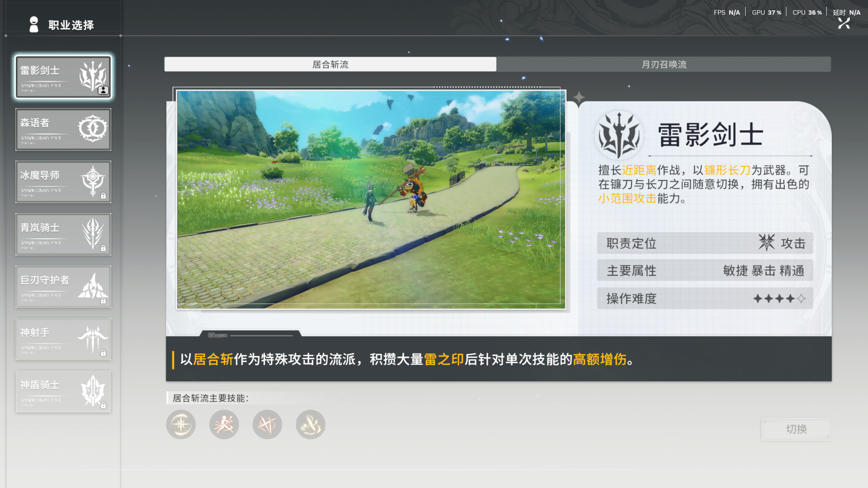Click the class gameplay preview video
The width and height of the screenshot is (868, 488).
tap(371, 199)
